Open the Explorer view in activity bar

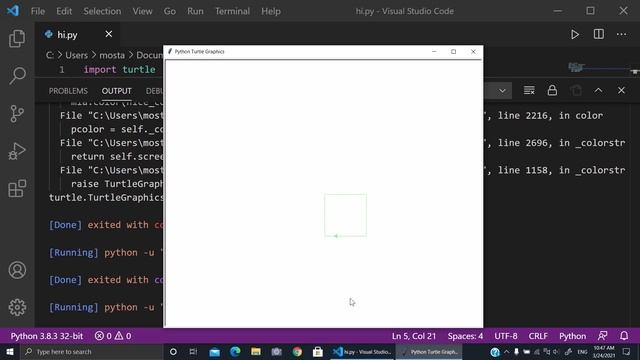coord(17,38)
